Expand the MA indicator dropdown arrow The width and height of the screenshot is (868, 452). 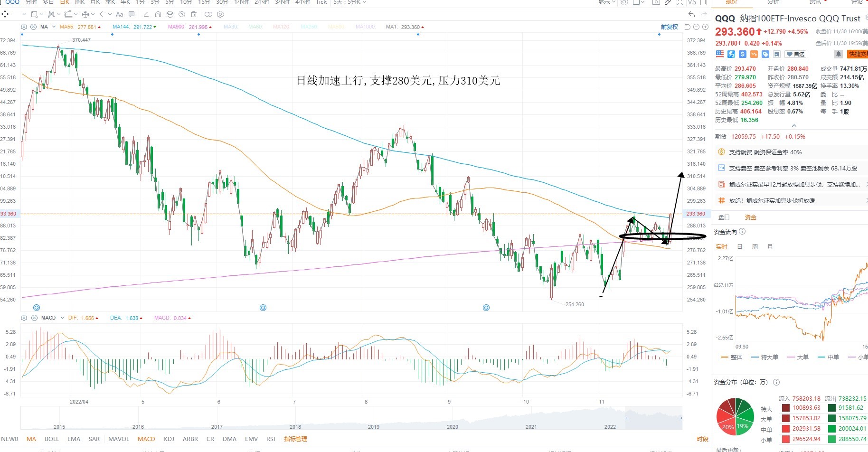pyautogui.click(x=54, y=27)
